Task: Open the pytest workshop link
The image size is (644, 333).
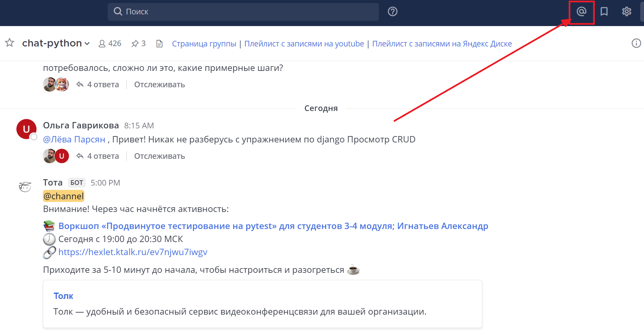Action: click(273, 226)
